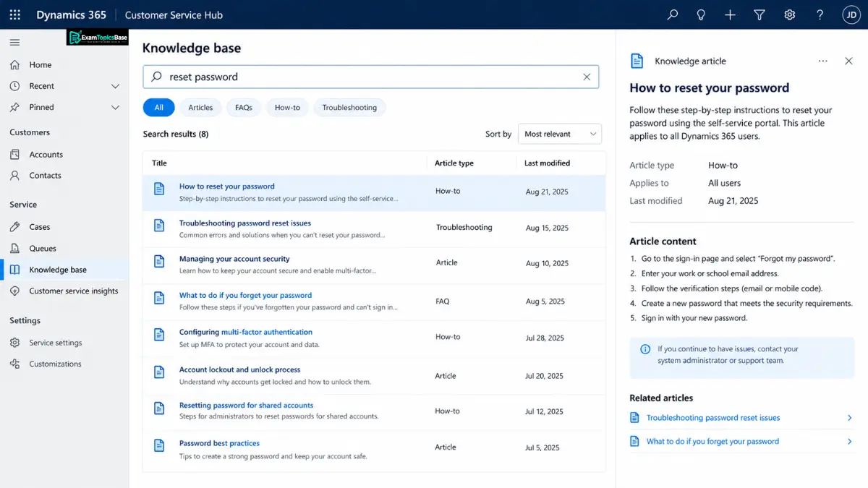This screenshot has width=868, height=488.
Task: Open Managing your account security article
Action: pos(234,259)
